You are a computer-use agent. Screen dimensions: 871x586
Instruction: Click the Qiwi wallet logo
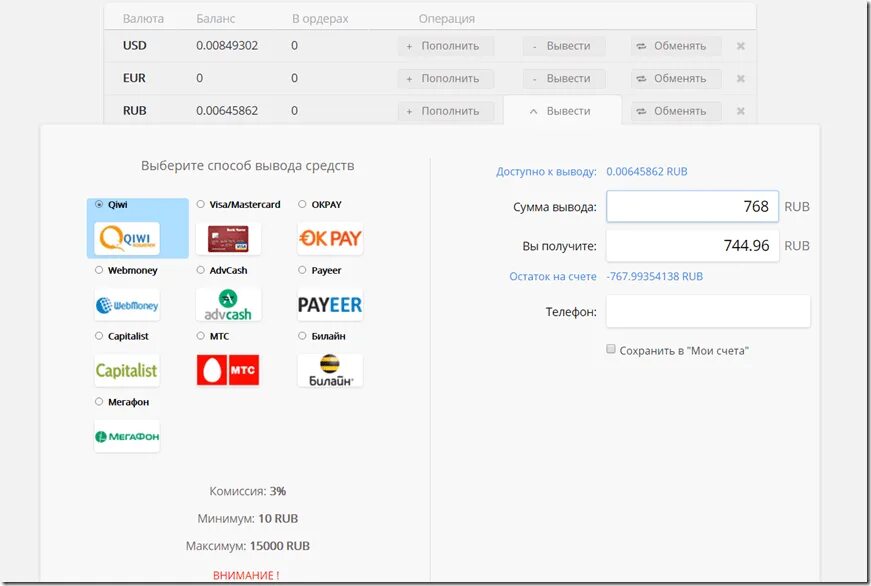pyautogui.click(x=127, y=238)
